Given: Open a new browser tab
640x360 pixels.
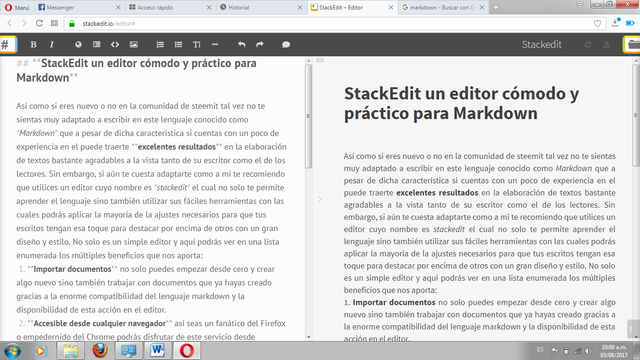Looking at the screenshot, I should click(x=496, y=7).
